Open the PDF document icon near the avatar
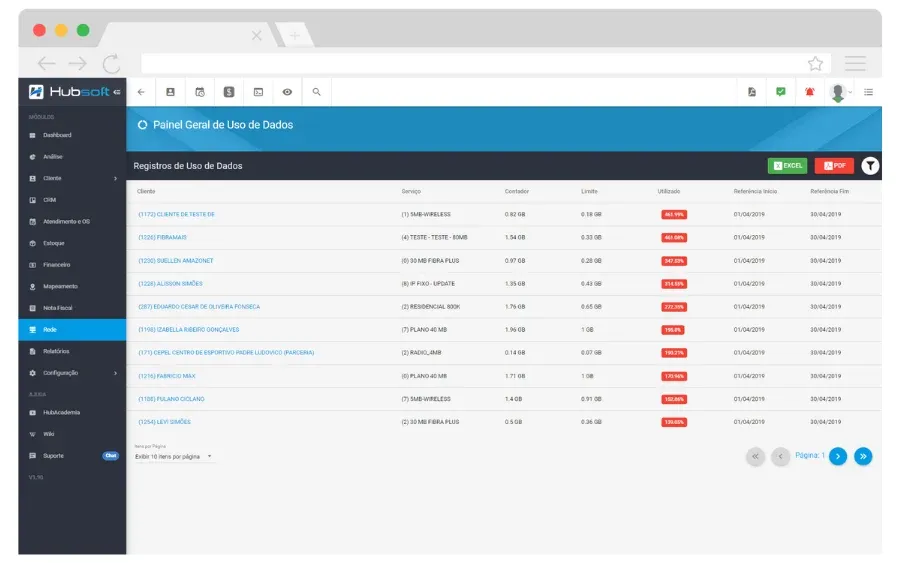This screenshot has height=563, width=900. click(752, 92)
